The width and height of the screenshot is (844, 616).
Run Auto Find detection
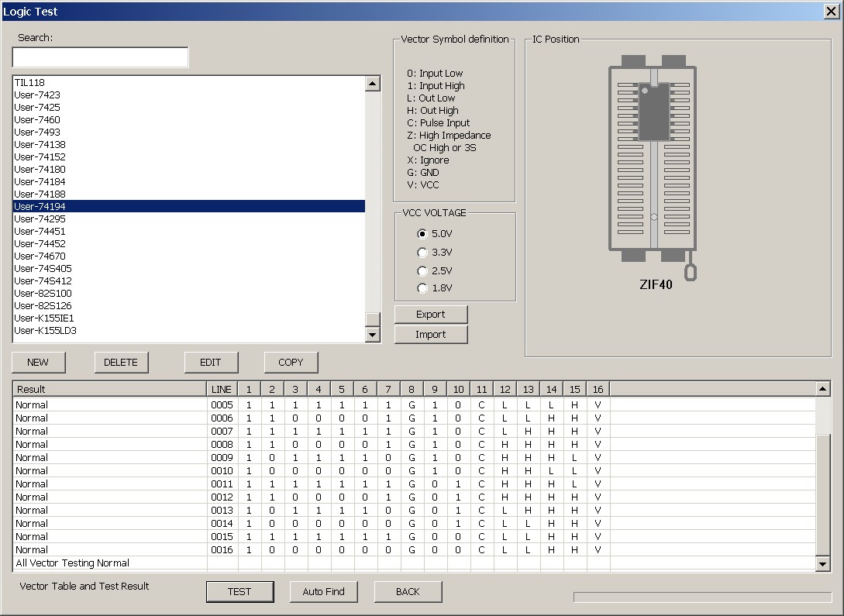(323, 591)
